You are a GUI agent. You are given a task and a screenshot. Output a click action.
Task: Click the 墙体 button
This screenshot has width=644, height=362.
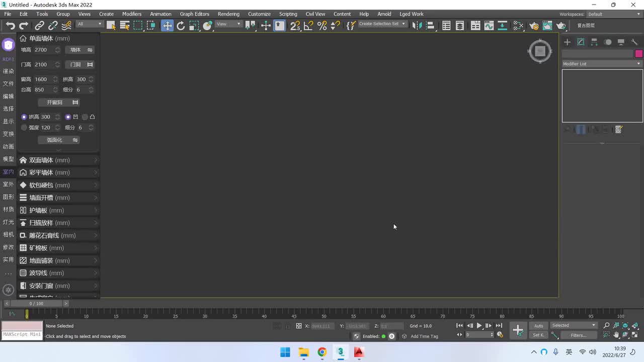[79, 50]
